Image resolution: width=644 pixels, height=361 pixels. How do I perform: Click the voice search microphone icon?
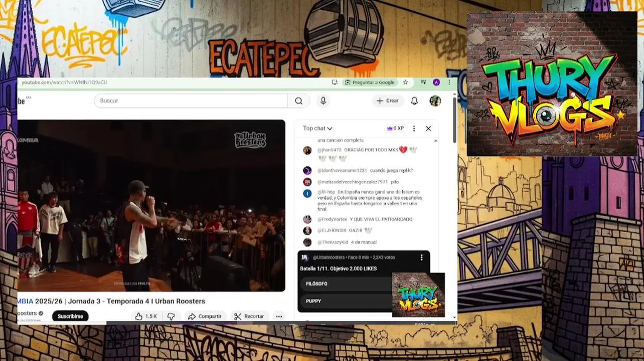tap(323, 101)
